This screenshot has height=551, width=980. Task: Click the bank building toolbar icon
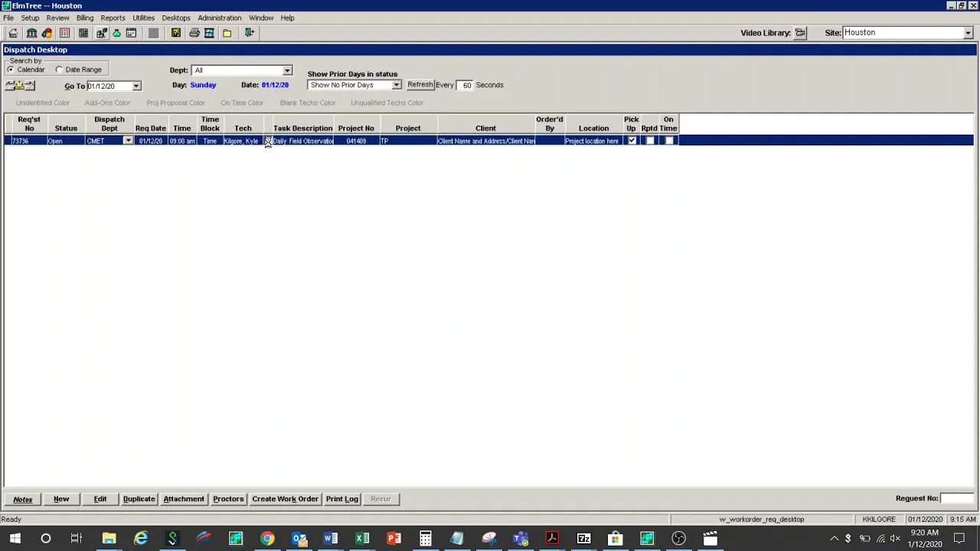[31, 33]
